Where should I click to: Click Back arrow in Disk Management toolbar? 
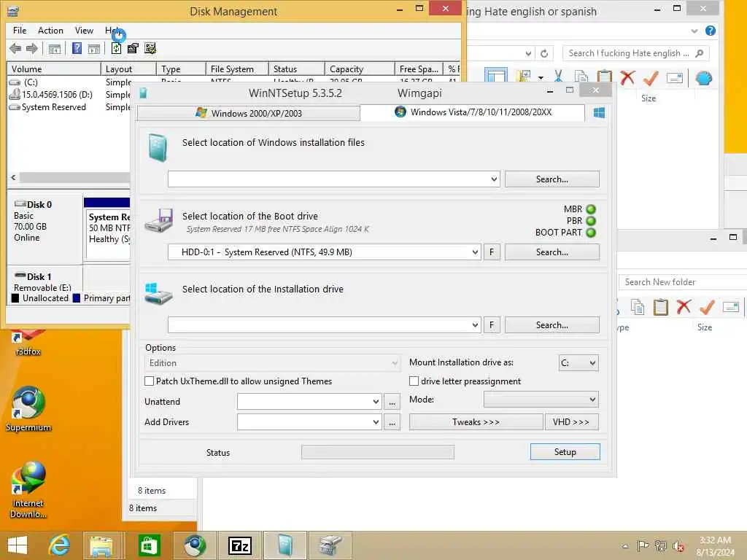(x=15, y=48)
